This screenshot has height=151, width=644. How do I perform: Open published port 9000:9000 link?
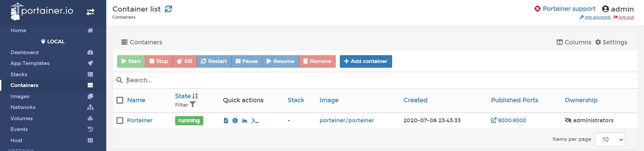coord(509,121)
